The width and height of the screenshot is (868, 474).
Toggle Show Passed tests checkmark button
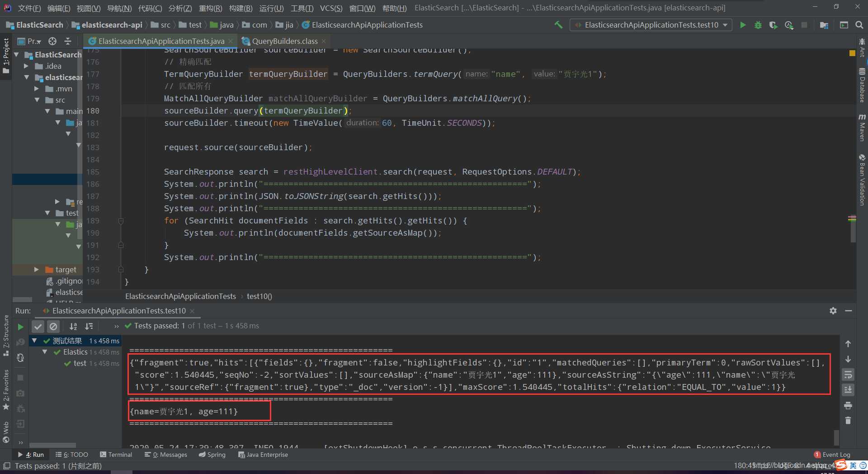(38, 326)
